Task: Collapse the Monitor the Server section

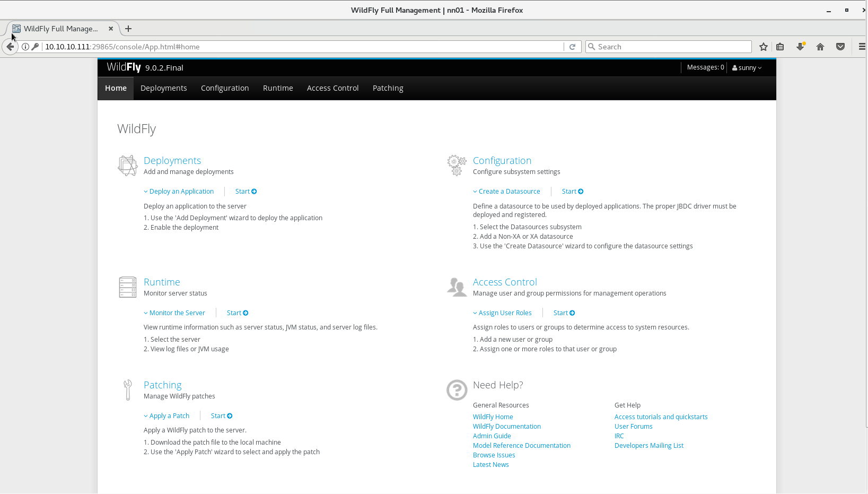Action: [174, 313]
